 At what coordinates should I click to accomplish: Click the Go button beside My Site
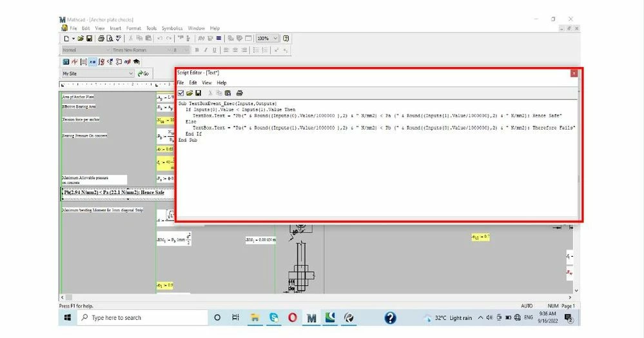click(x=143, y=74)
